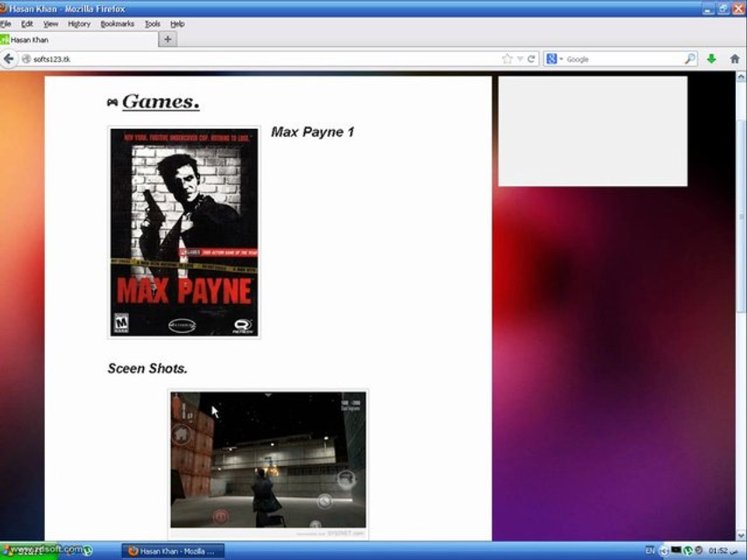Open the File menu

point(6,24)
